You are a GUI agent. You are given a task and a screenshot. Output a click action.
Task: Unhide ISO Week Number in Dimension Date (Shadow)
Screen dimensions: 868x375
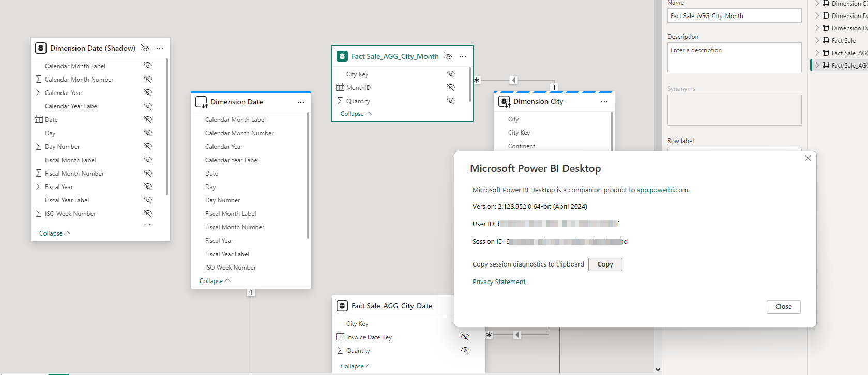148,213
